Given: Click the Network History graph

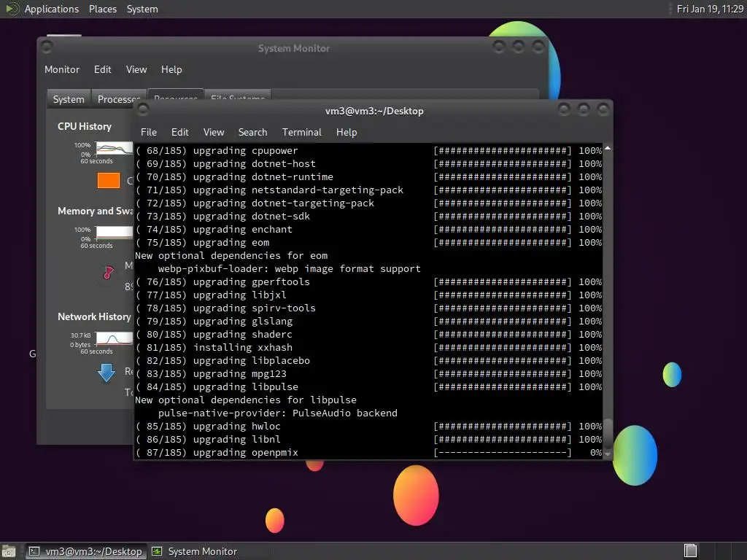Looking at the screenshot, I should [115, 338].
